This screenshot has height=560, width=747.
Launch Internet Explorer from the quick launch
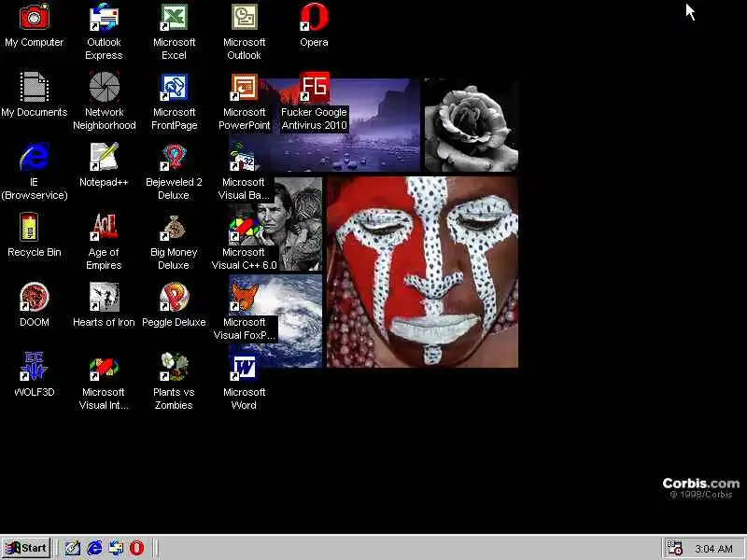[94, 548]
